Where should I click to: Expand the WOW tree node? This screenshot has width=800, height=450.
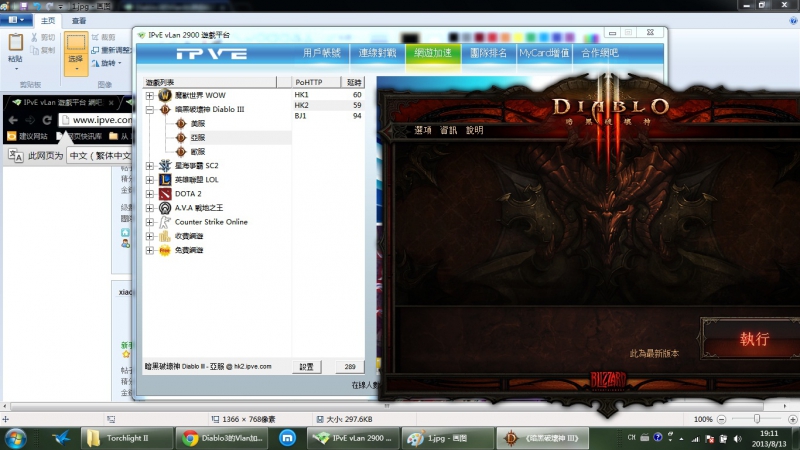click(150, 95)
